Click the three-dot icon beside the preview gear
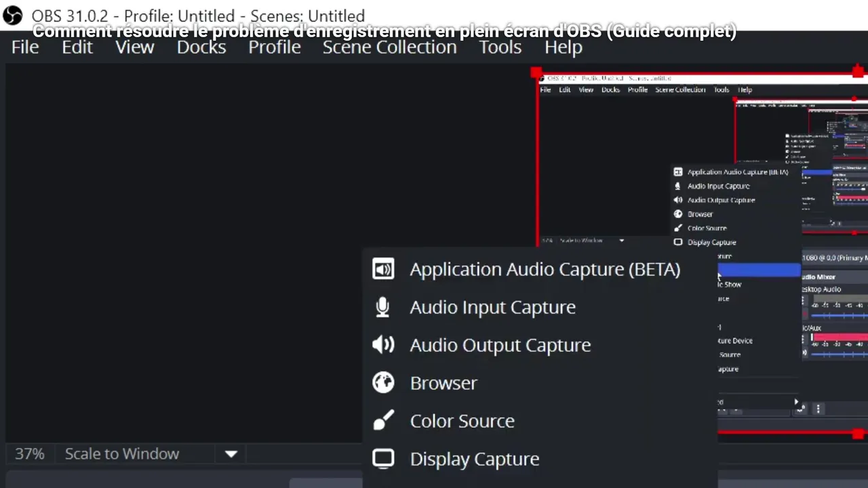Screen dimensions: 868x488 click(x=818, y=409)
